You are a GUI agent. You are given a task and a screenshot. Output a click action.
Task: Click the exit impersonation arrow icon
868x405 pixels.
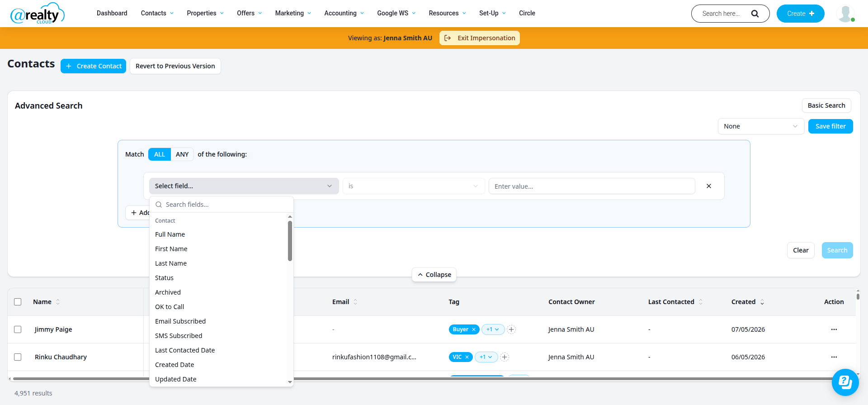coord(448,38)
